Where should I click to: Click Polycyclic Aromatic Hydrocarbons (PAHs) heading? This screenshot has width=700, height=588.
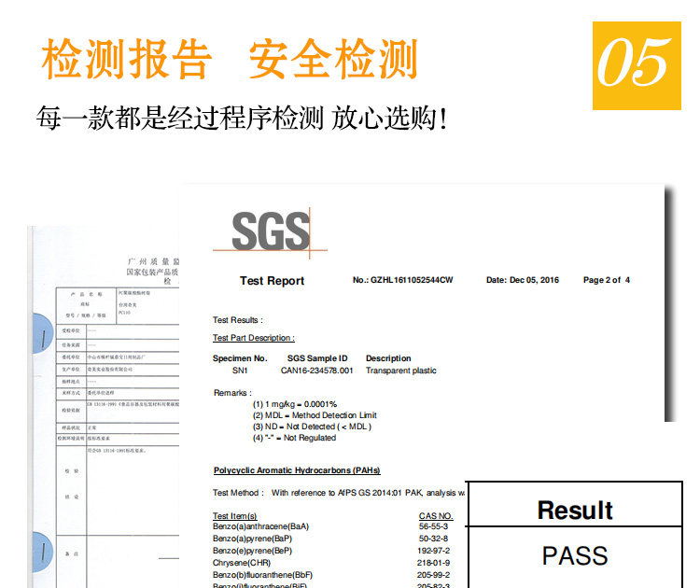[297, 470]
